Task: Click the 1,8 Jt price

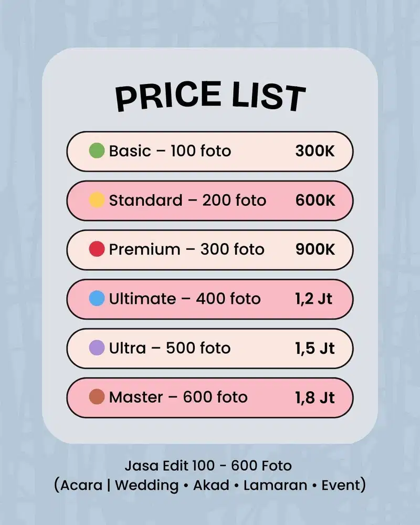Action: tap(314, 397)
